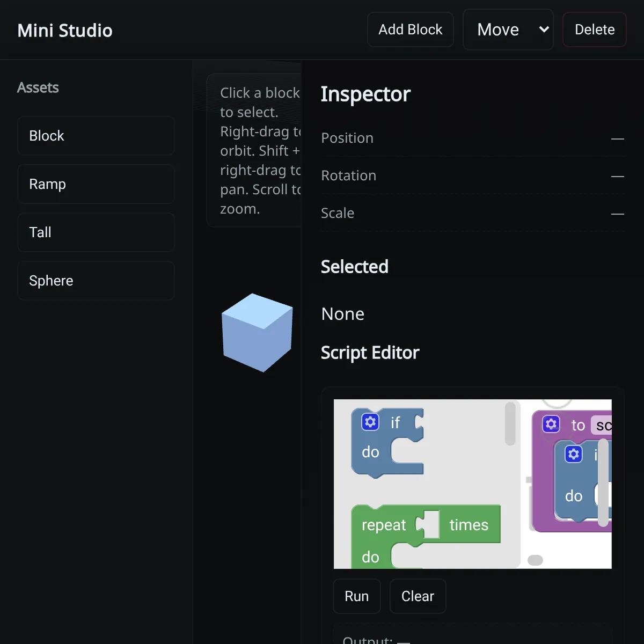Image resolution: width=644 pixels, height=644 pixels.
Task: Click the gear icon on the toolbox if block
Action: [370, 422]
